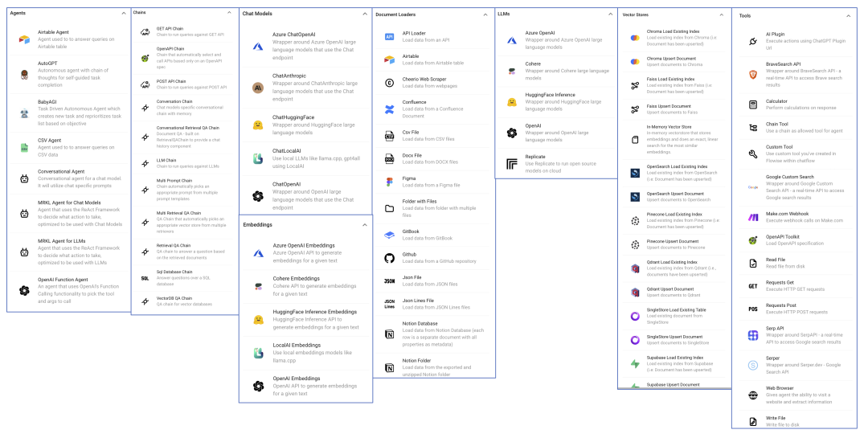Click the ChatHuggingFace emoji icon
Image resolution: width=868 pixels, height=438 pixels.
click(258, 125)
